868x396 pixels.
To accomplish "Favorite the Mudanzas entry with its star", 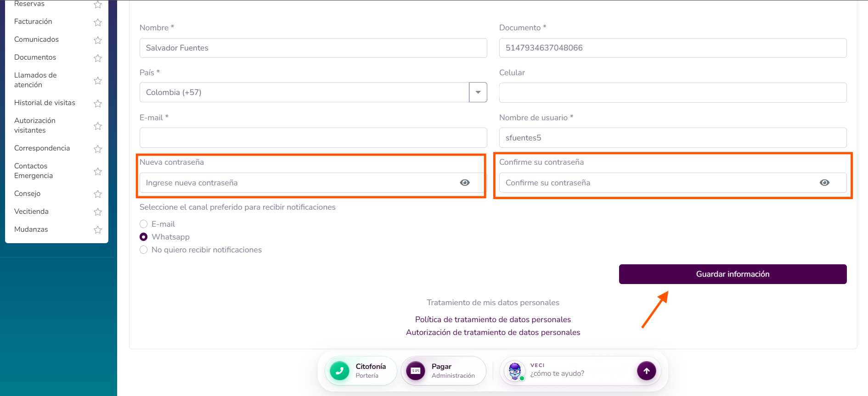I will (x=98, y=229).
